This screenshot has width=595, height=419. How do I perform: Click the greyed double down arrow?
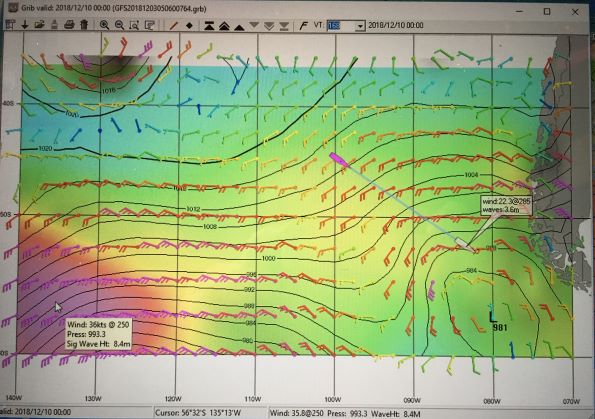[269, 26]
